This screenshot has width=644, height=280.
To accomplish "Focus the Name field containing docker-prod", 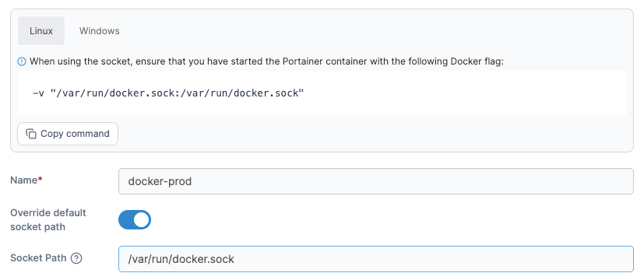I will tap(376, 181).
